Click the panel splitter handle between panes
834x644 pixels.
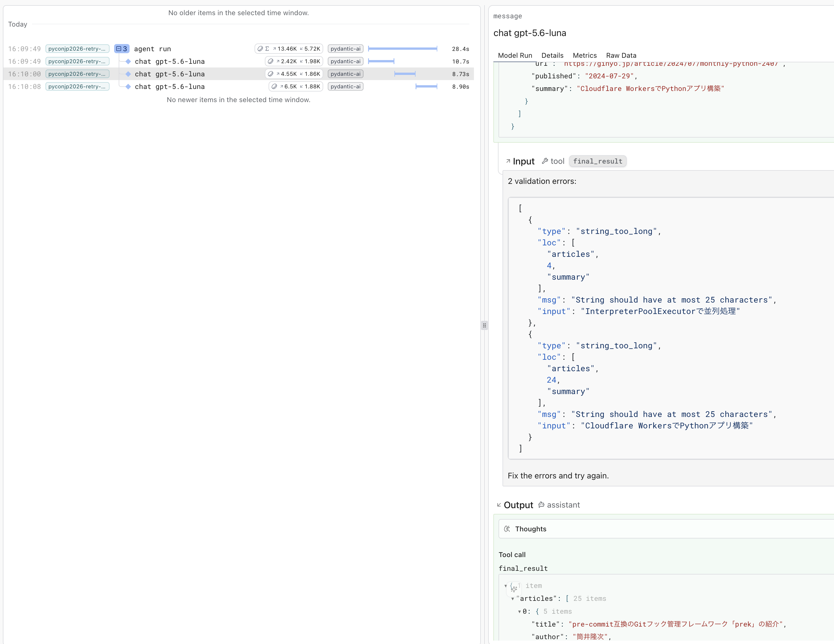pos(484,325)
